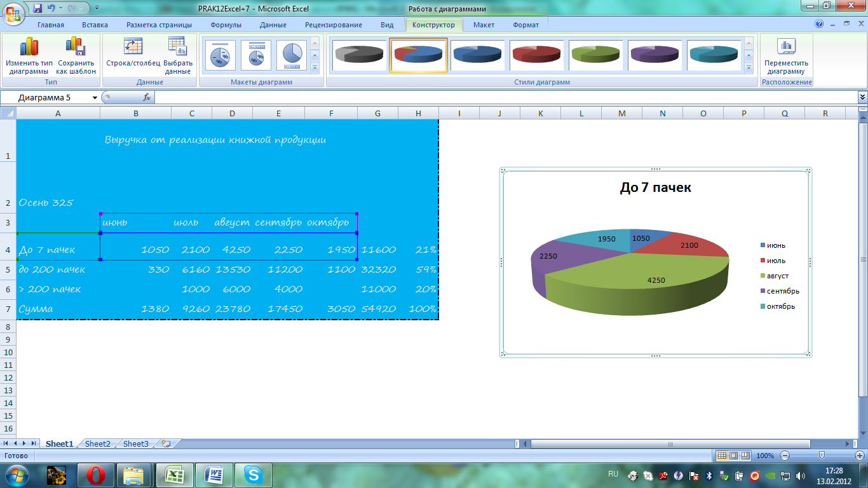
Task: Open Выбрать данные dialog
Action: (178, 56)
